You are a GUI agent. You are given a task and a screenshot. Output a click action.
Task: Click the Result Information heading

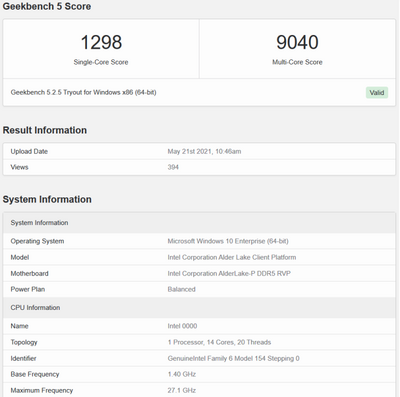pyautogui.click(x=45, y=130)
